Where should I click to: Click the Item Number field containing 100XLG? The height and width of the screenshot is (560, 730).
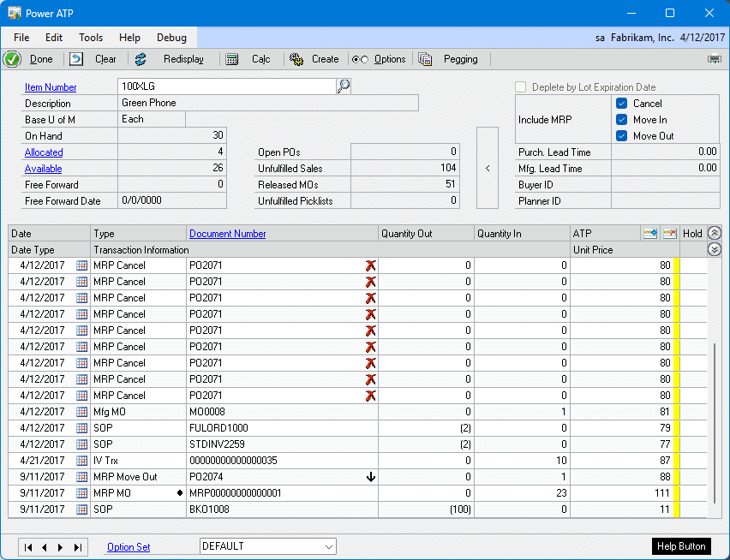pos(226,86)
